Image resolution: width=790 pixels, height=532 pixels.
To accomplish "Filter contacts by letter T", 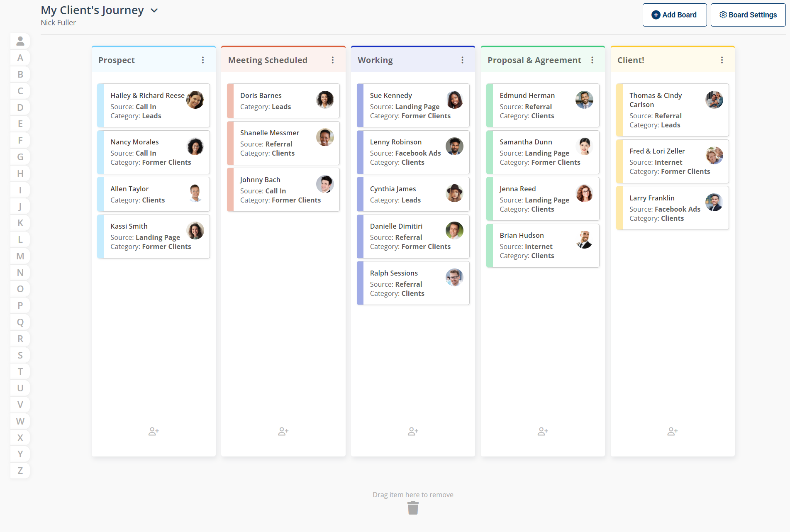I will click(20, 371).
